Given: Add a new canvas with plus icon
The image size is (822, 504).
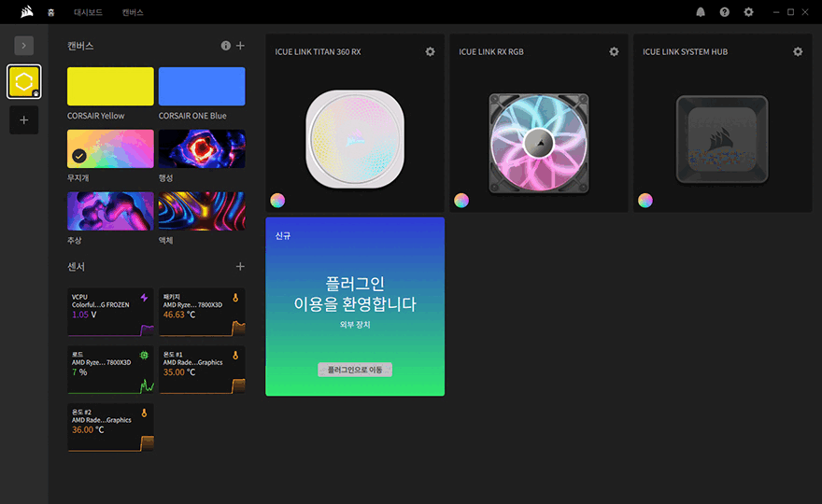Looking at the screenshot, I should [x=240, y=46].
